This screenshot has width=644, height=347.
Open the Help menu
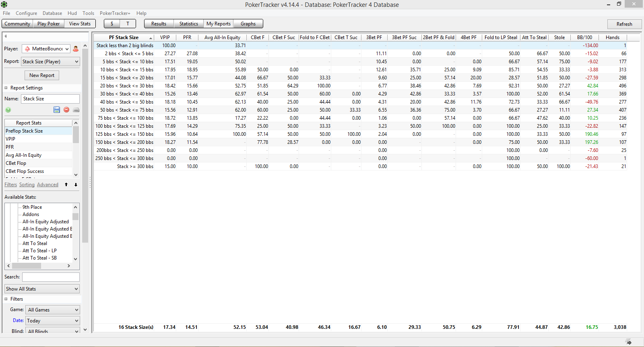tap(141, 13)
